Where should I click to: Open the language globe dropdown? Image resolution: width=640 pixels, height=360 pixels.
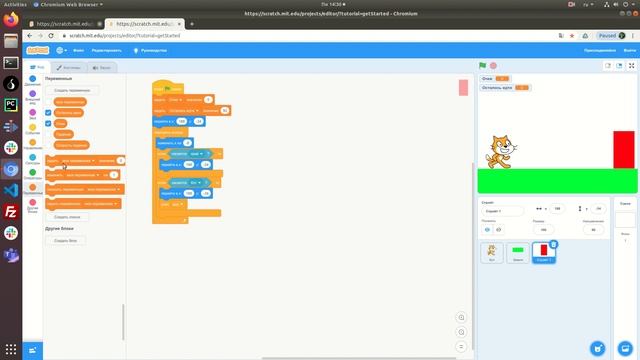click(x=62, y=50)
